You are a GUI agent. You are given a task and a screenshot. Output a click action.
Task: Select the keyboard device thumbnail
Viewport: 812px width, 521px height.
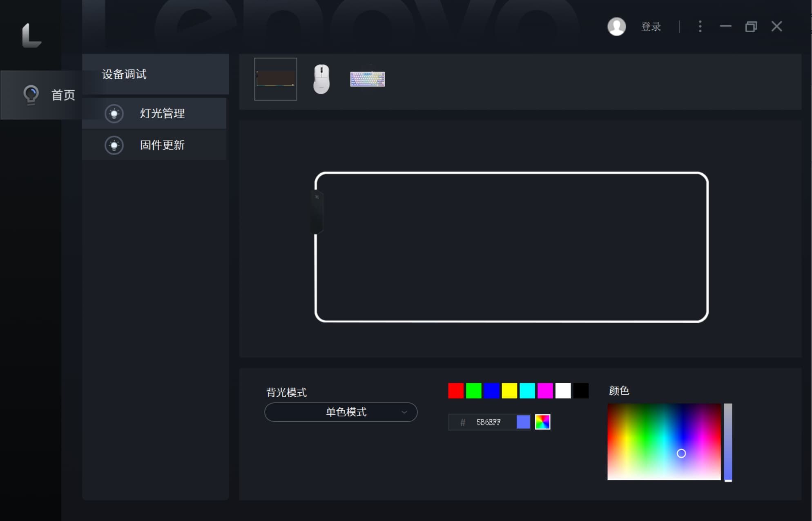[367, 79]
